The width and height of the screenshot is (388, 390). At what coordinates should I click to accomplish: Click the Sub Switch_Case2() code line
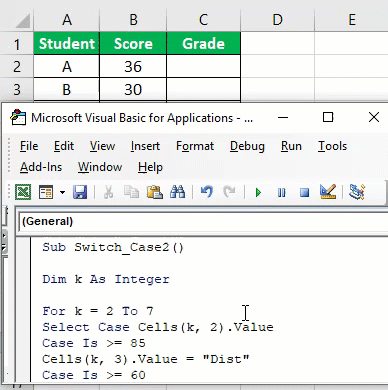click(113, 247)
